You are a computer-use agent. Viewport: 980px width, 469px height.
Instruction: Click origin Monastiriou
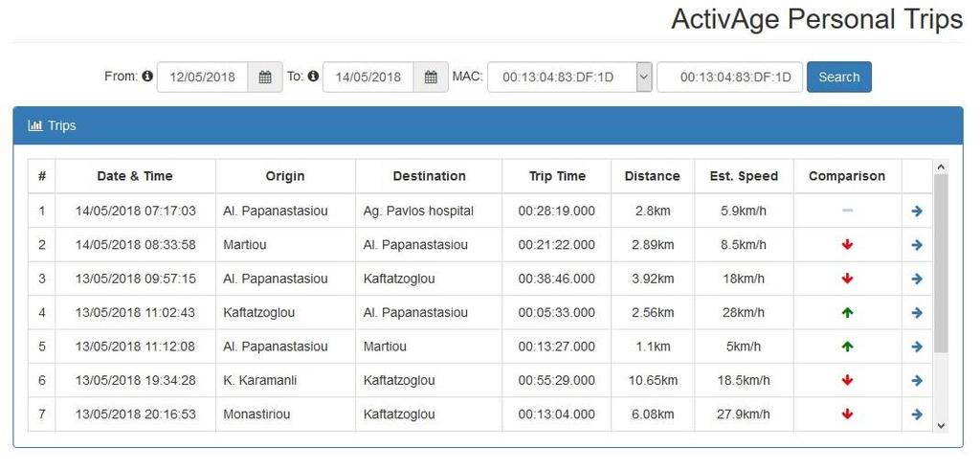point(256,414)
